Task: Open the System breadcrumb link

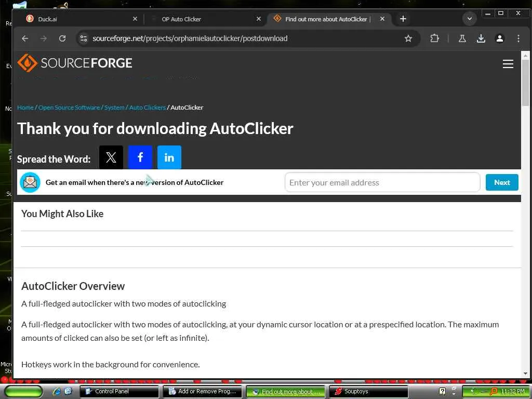Action: [114, 108]
